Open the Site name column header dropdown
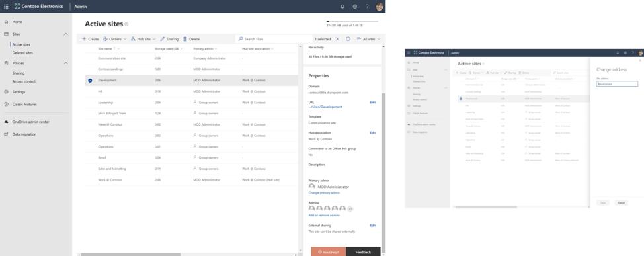The image size is (644, 256). click(x=119, y=48)
